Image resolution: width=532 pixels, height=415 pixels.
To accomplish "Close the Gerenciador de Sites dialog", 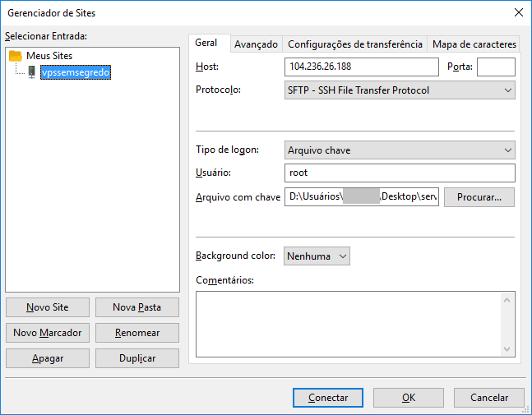I will (518, 12).
